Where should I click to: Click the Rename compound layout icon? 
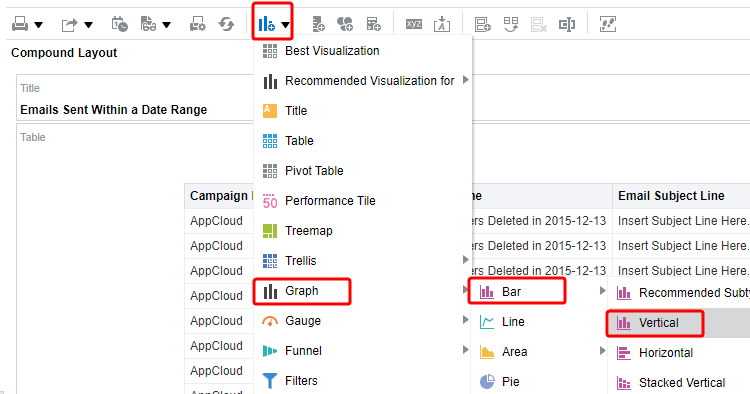coord(567,24)
